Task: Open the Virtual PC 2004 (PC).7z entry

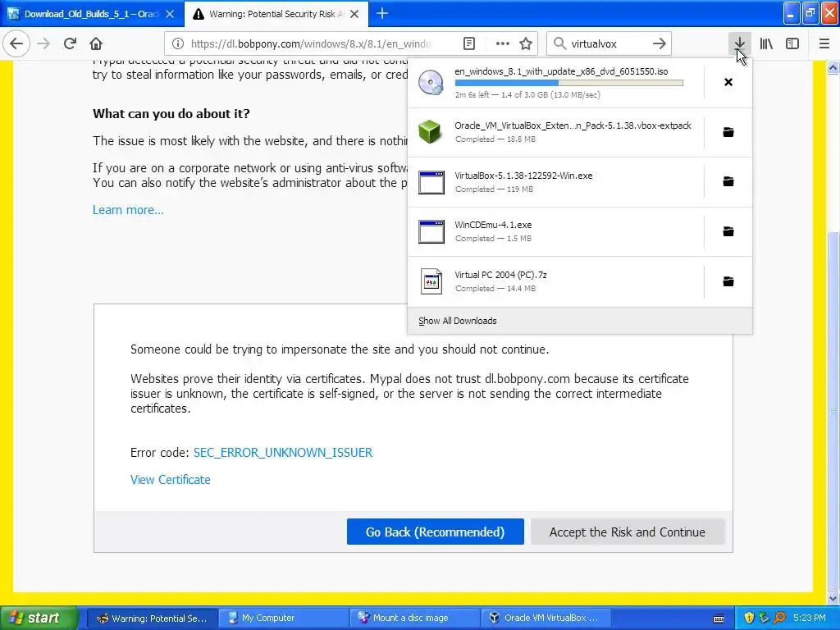Action: 555,281
